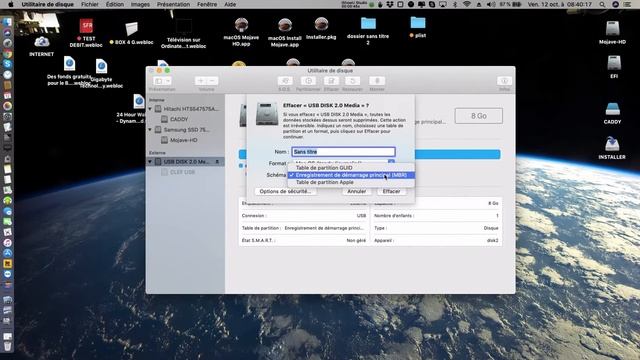640x360 pixels.
Task: Click Options de sécurité button
Action: tap(285, 191)
